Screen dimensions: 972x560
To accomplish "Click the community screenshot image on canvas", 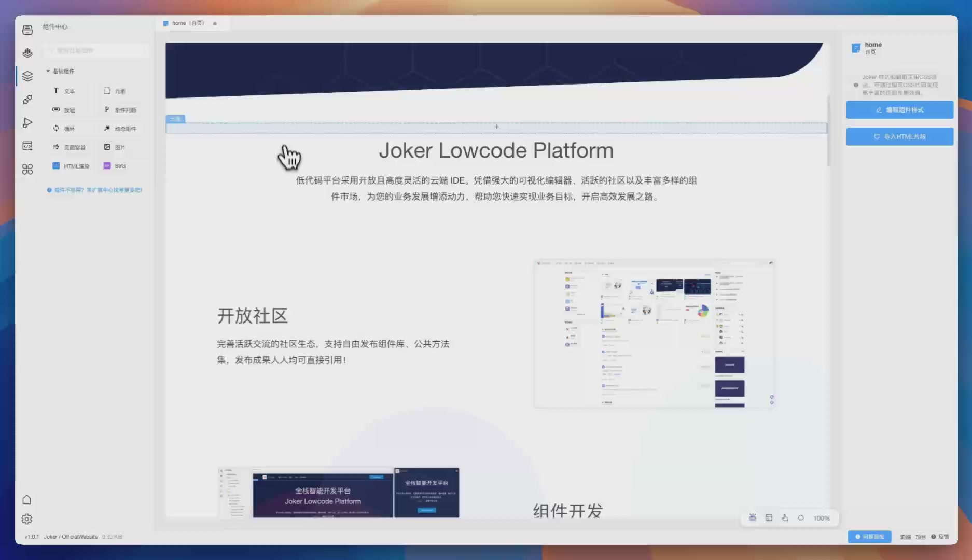I will pyautogui.click(x=654, y=333).
